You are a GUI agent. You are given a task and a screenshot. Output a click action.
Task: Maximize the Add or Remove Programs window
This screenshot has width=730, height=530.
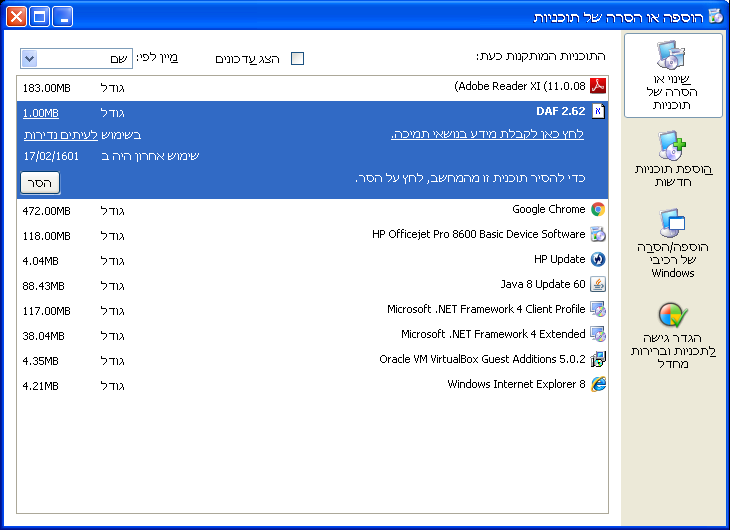(x=40, y=17)
